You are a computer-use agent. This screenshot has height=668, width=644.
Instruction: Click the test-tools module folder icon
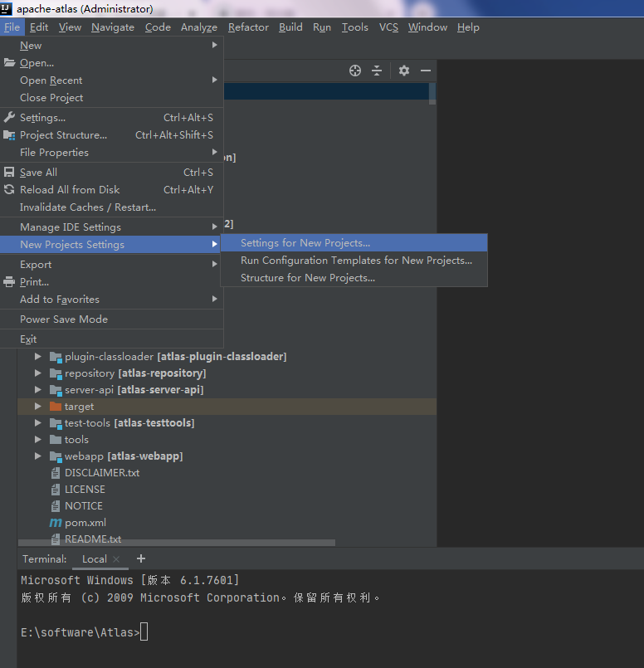click(56, 423)
